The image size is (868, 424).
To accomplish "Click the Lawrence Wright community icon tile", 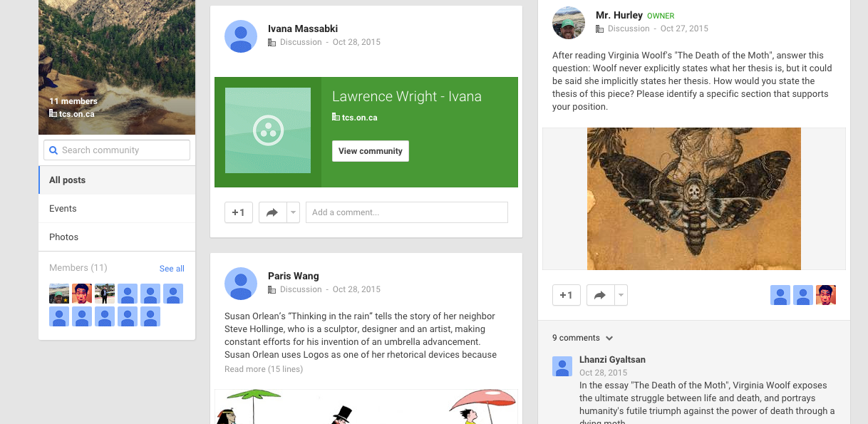I will tap(268, 130).
